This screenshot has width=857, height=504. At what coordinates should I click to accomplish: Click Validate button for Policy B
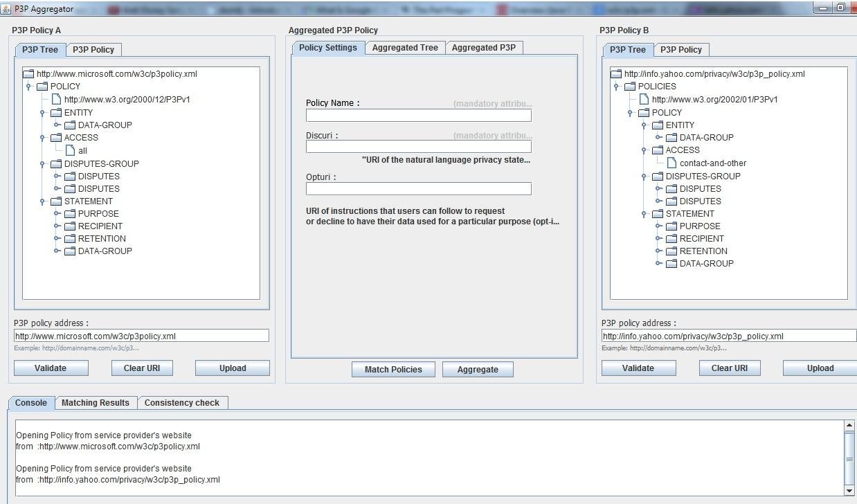point(638,368)
